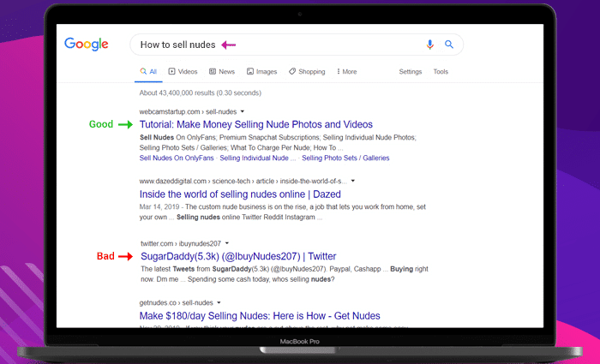Open the Images results tab
The width and height of the screenshot is (600, 364).
coord(261,72)
